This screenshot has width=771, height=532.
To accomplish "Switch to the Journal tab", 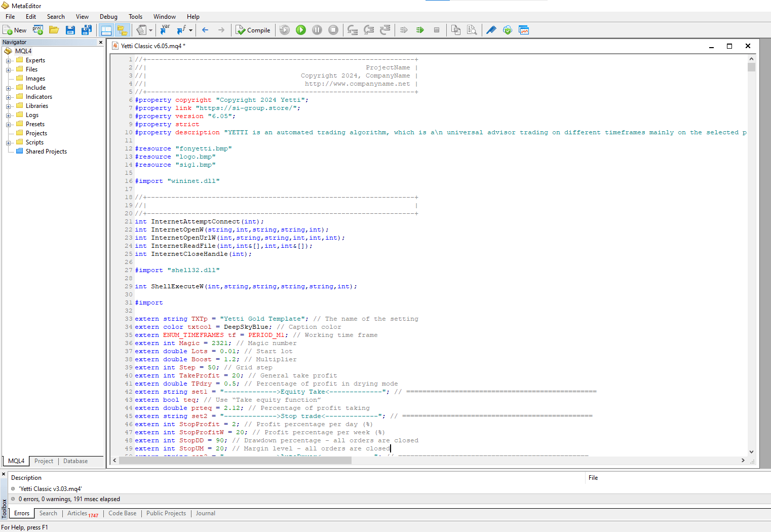I will (x=205, y=513).
